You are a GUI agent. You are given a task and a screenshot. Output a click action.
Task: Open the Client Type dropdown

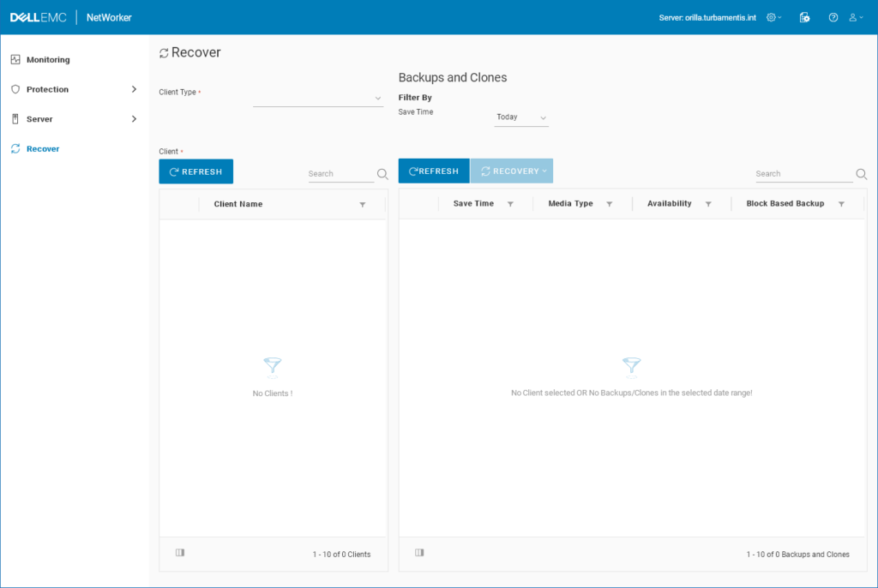377,98
